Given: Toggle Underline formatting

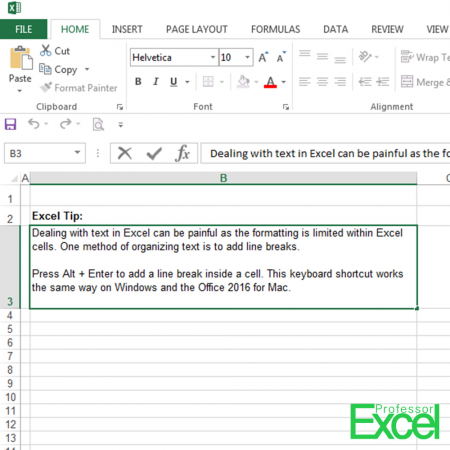Looking at the screenshot, I should (x=173, y=81).
